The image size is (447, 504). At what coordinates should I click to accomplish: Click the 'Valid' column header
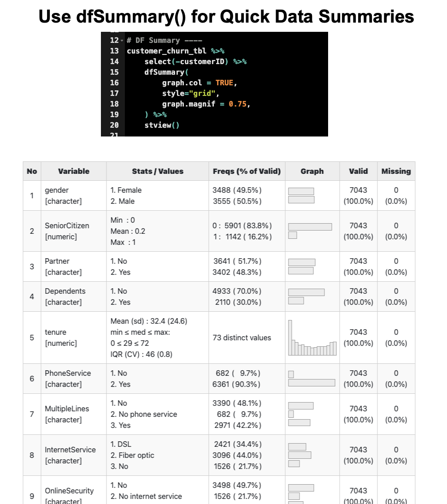(359, 172)
